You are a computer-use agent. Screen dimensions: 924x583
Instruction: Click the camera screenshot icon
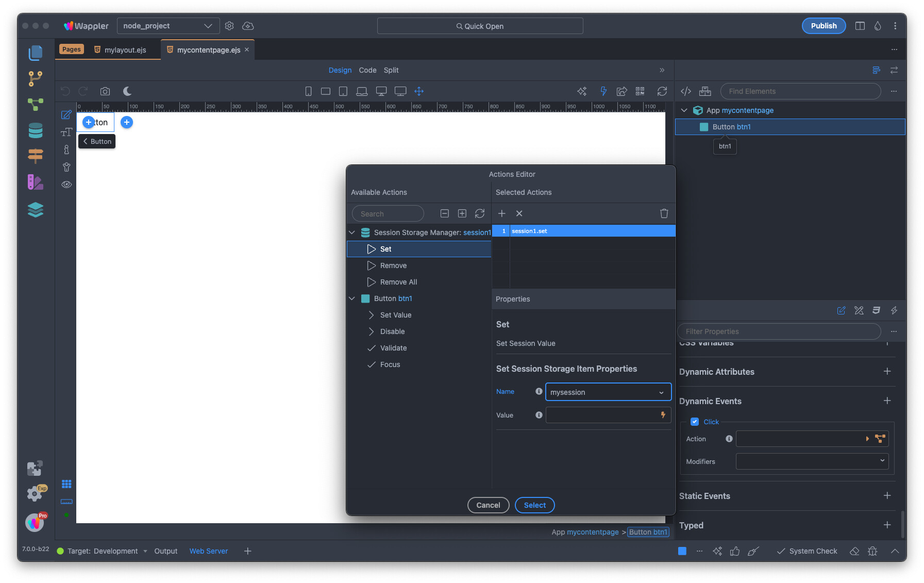[x=105, y=91]
